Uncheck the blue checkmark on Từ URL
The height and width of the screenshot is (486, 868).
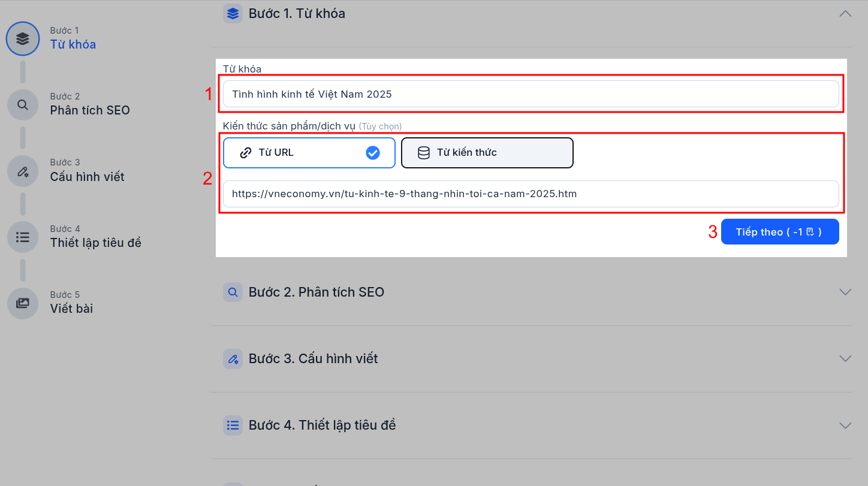click(373, 153)
